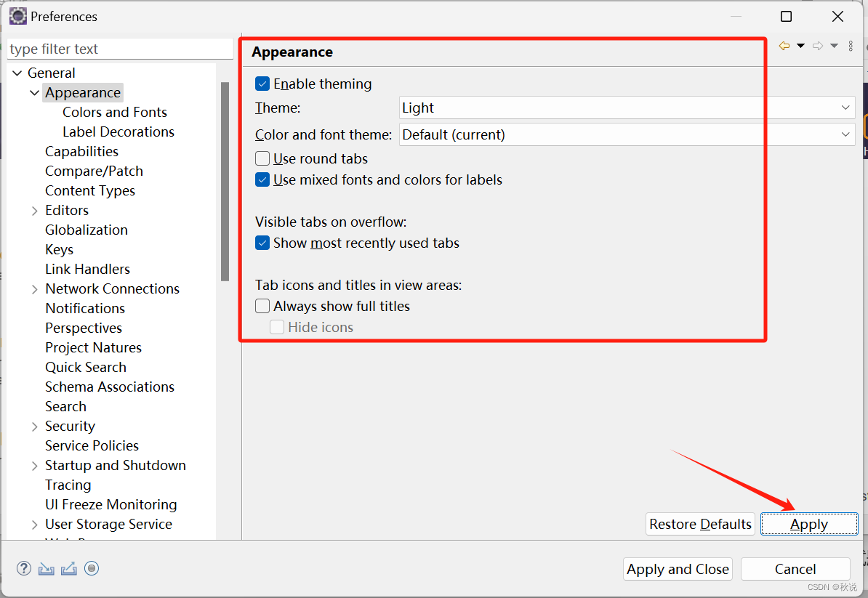Collapse the General tree node
868x598 pixels.
[x=17, y=73]
